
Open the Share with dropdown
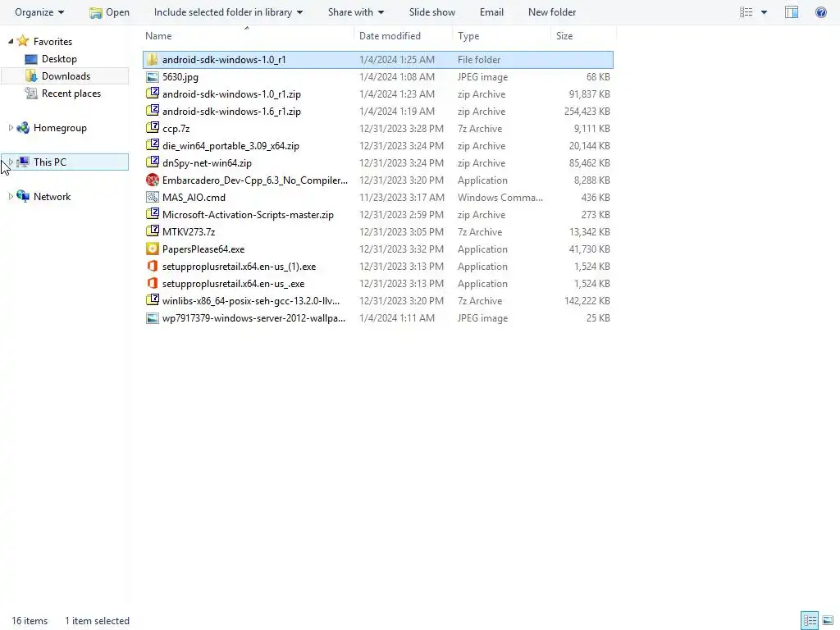click(356, 11)
